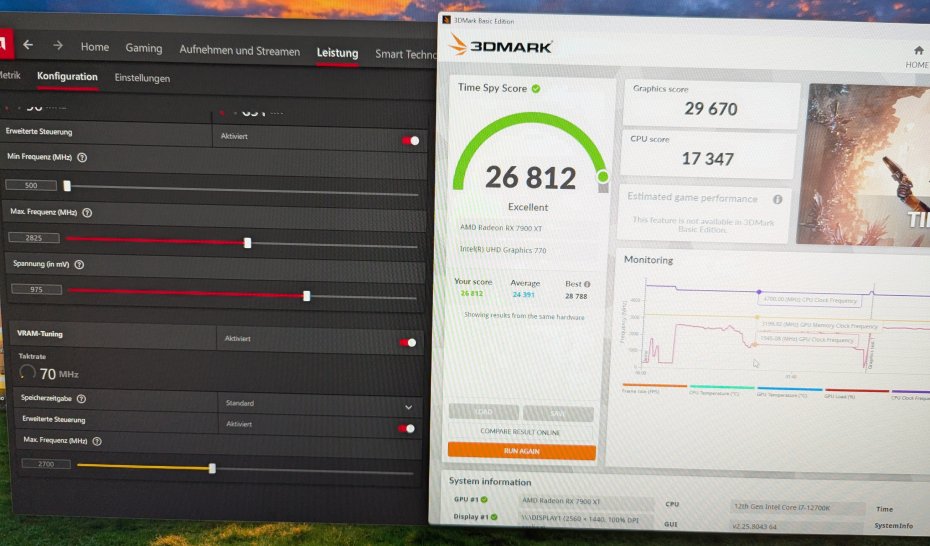Open the Smart Technology tab
930x546 pixels.
(406, 54)
